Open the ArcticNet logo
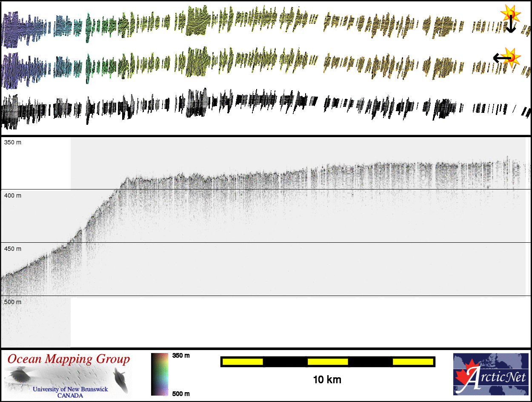The width and height of the screenshot is (532, 402). click(490, 374)
